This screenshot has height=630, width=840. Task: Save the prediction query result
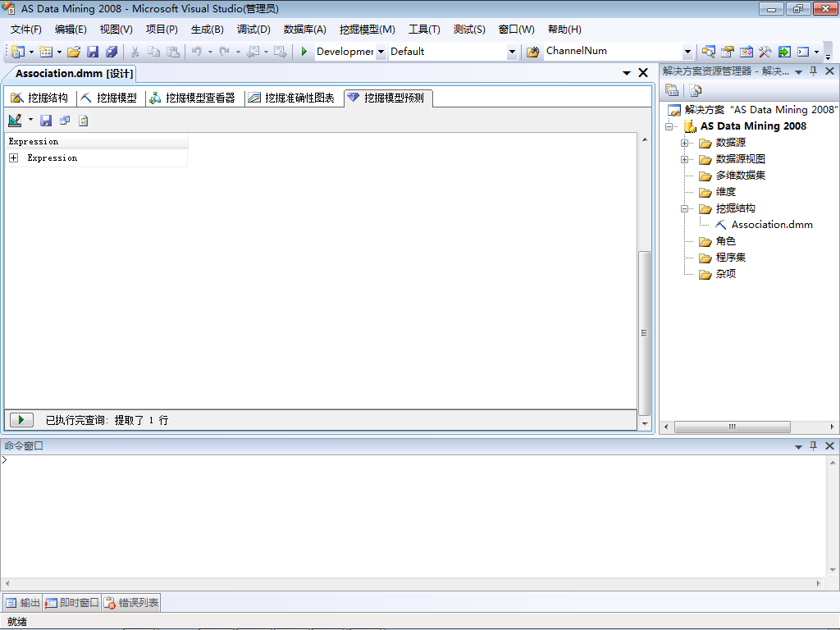tap(46, 121)
